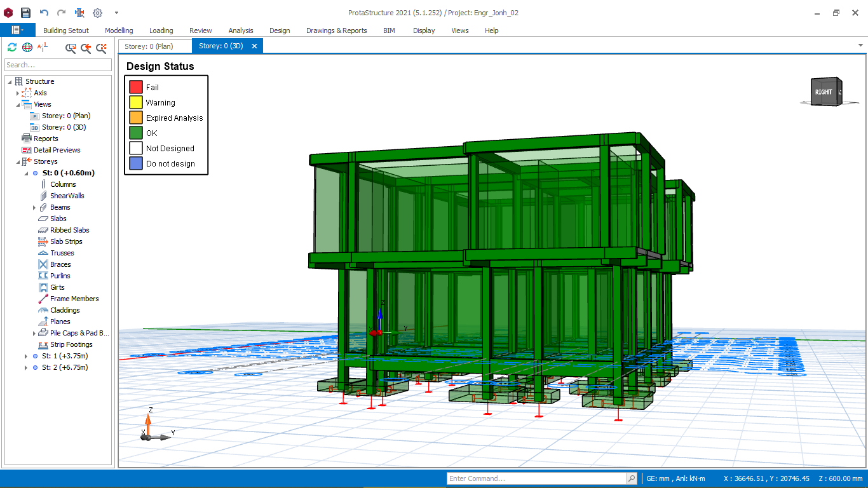Select Slabs in the structure tree
This screenshot has width=868, height=488.
coord(58,219)
